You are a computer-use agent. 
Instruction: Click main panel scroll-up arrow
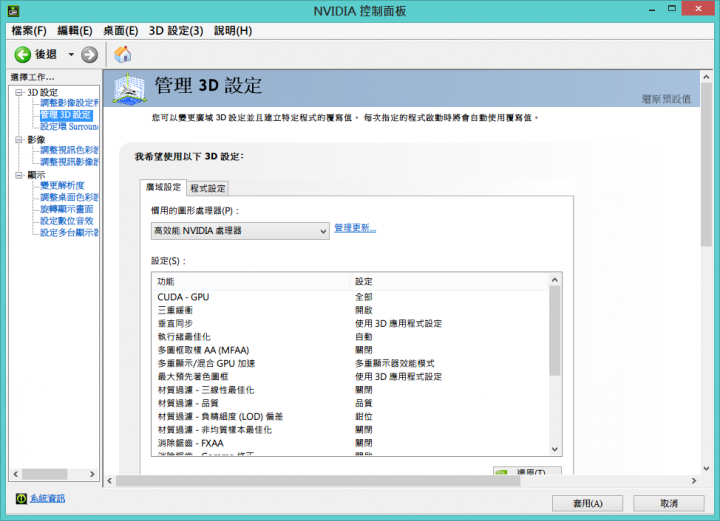tap(707, 77)
